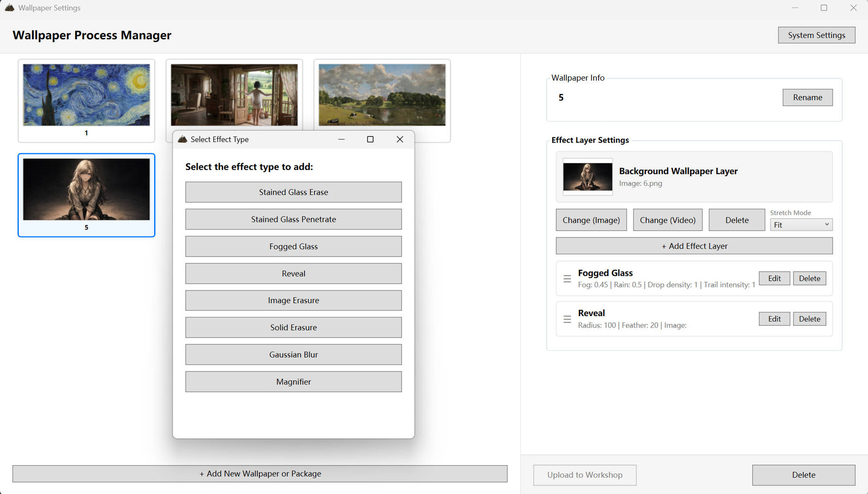Click the Background Wallpaper Layer preview thumbnail

click(587, 177)
